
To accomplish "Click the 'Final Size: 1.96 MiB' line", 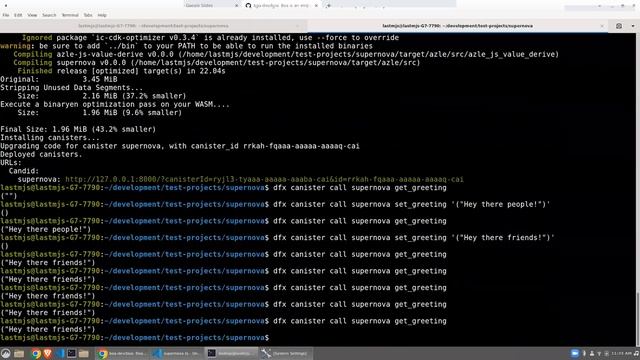I will [78, 129].
